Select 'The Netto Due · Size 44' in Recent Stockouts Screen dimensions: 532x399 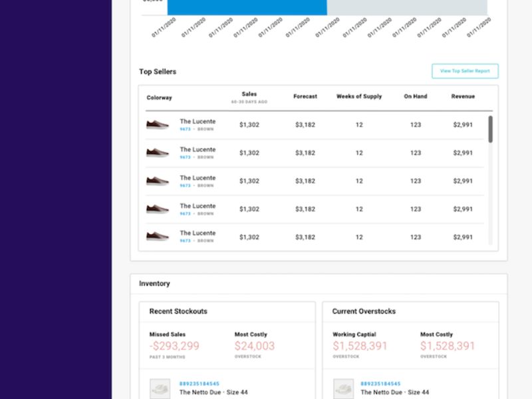tap(213, 392)
